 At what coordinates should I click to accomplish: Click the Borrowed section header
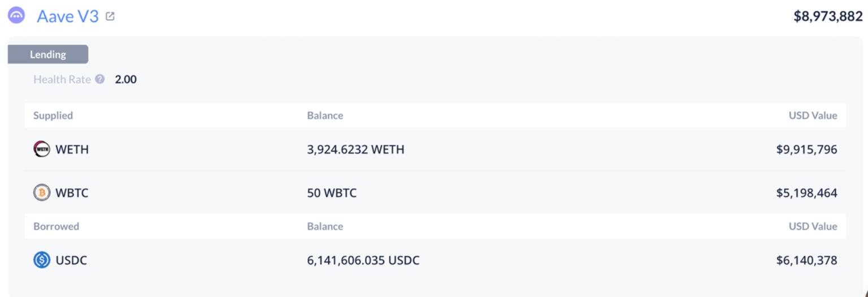click(56, 226)
